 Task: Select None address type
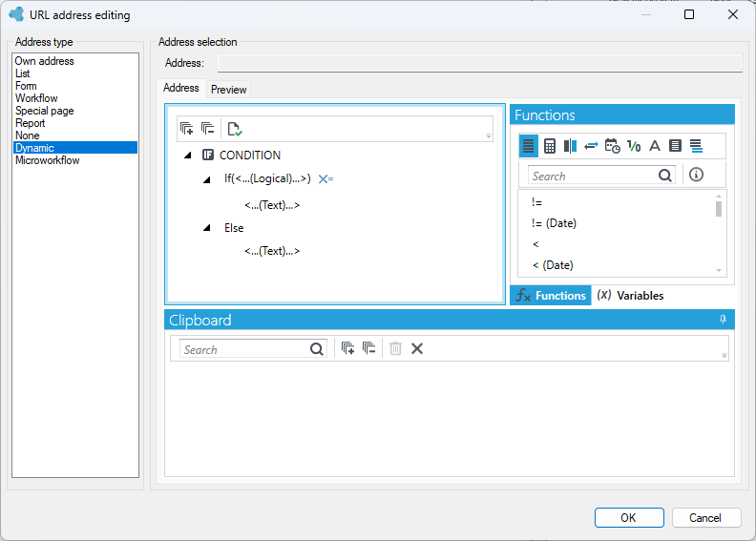75,135
